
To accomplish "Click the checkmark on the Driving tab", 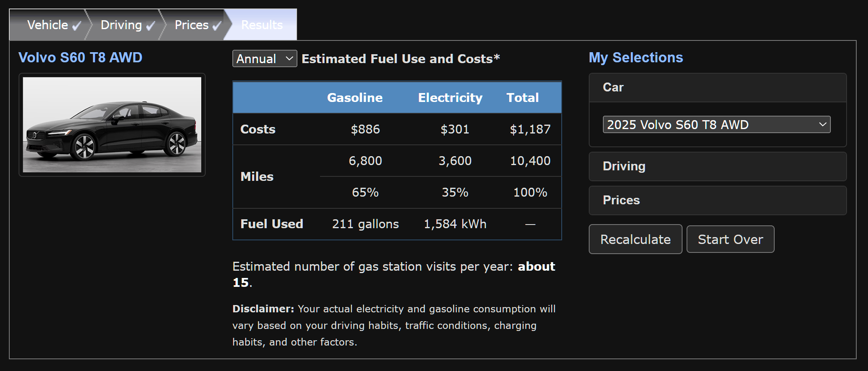I will click(150, 26).
